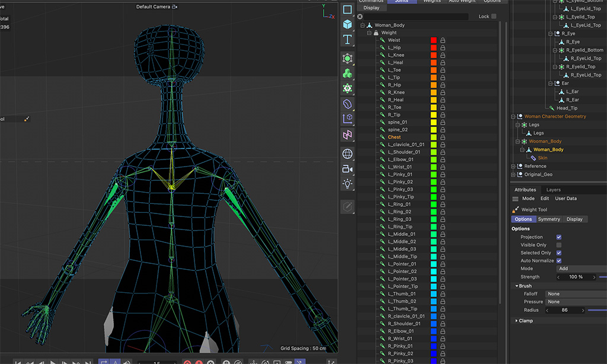The image size is (607, 364).
Task: Click the Weight tag icon
Action: tap(376, 33)
